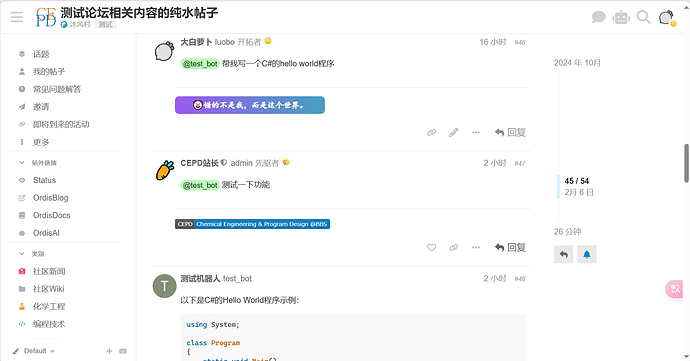The height and width of the screenshot is (361, 690).
Task: Click 大白萝卜 user avatar
Action: pos(164,52)
